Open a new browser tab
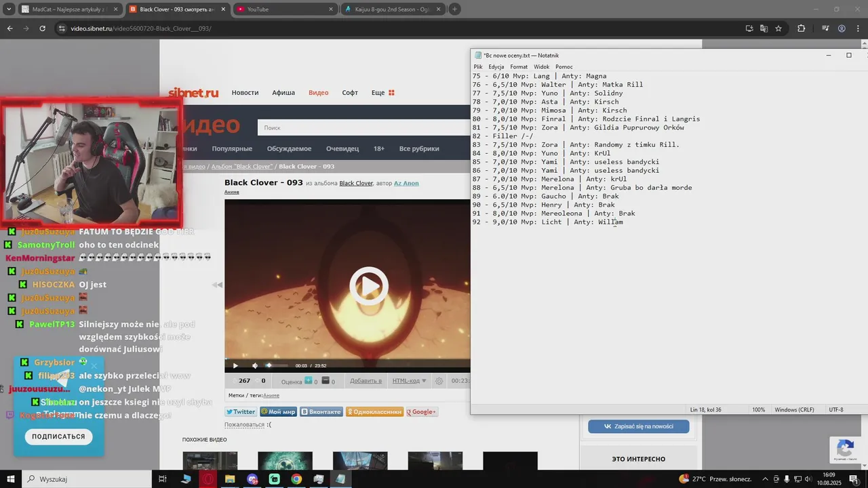The height and width of the screenshot is (488, 868). [x=454, y=9]
